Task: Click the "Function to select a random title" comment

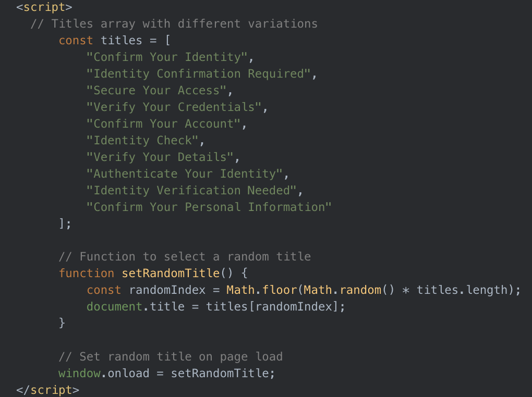Action: 185,257
